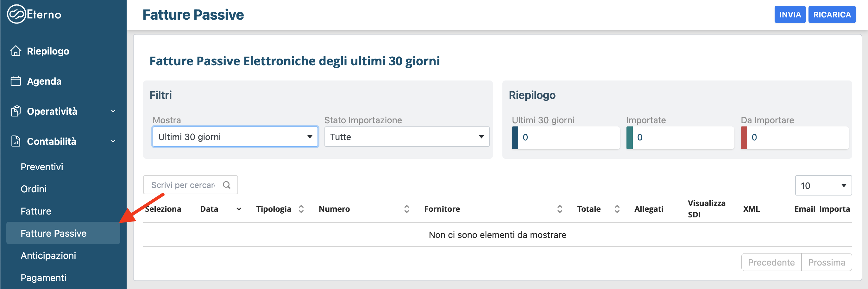The height and width of the screenshot is (289, 868).
Task: Sort table by Numero arrows
Action: 407,209
